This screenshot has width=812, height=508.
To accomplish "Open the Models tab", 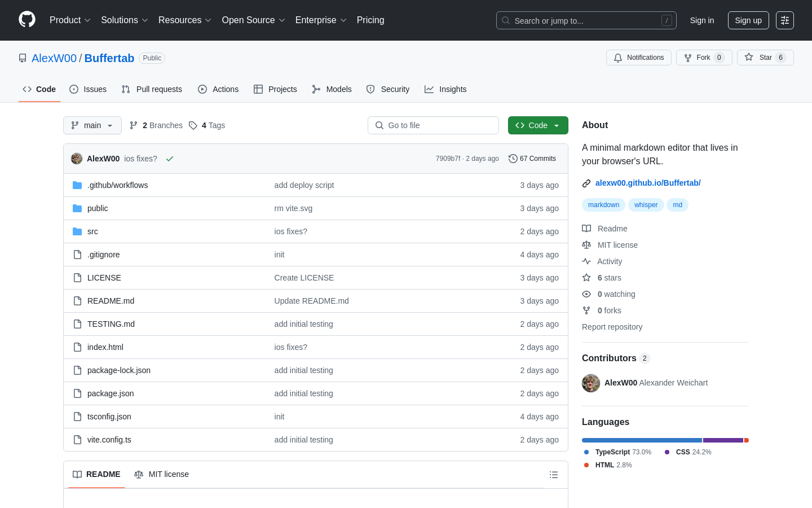I will [x=332, y=89].
